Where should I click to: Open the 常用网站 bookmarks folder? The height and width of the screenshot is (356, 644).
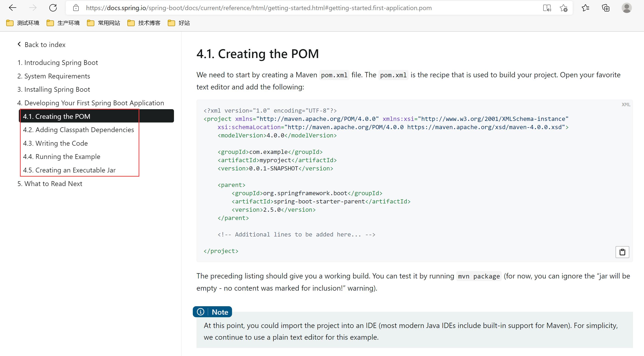(x=104, y=23)
